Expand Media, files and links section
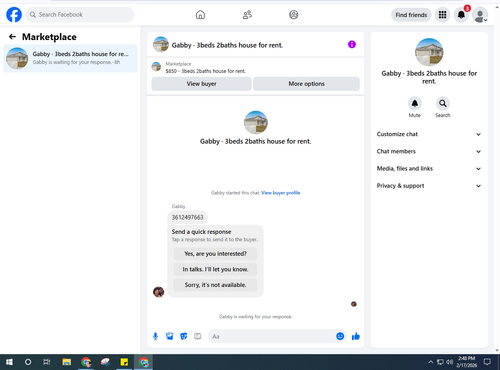This screenshot has width=500, height=370. (x=429, y=169)
